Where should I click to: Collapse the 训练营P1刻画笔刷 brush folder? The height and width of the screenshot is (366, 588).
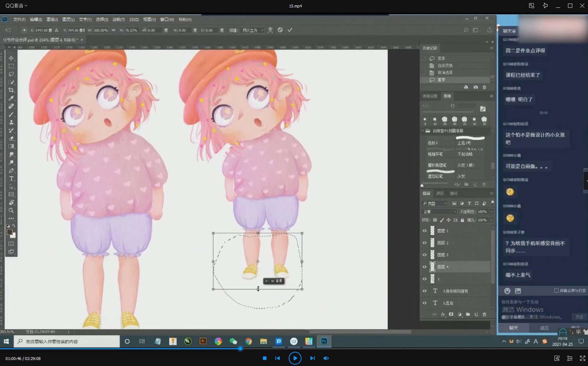coord(423,131)
